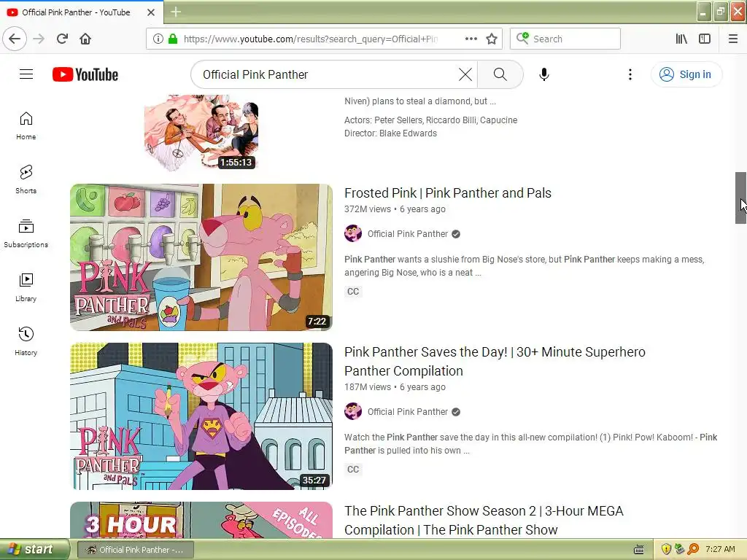
Task: Show site information icon in address bar
Action: tap(158, 39)
